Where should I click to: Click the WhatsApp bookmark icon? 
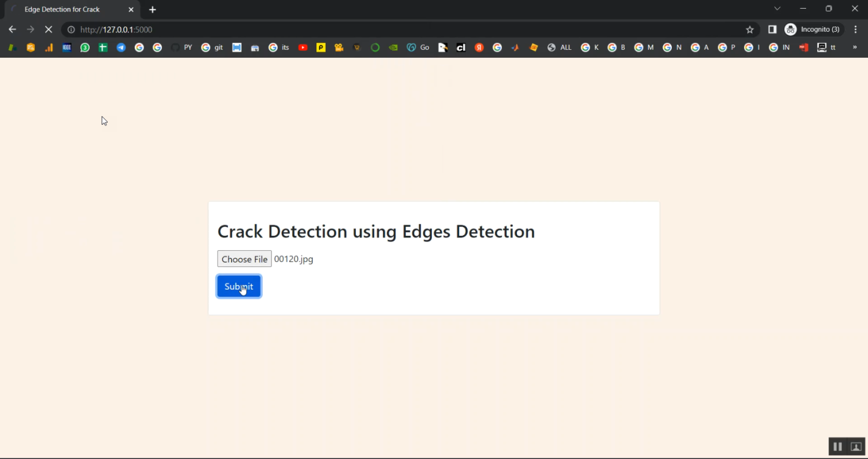click(85, 47)
